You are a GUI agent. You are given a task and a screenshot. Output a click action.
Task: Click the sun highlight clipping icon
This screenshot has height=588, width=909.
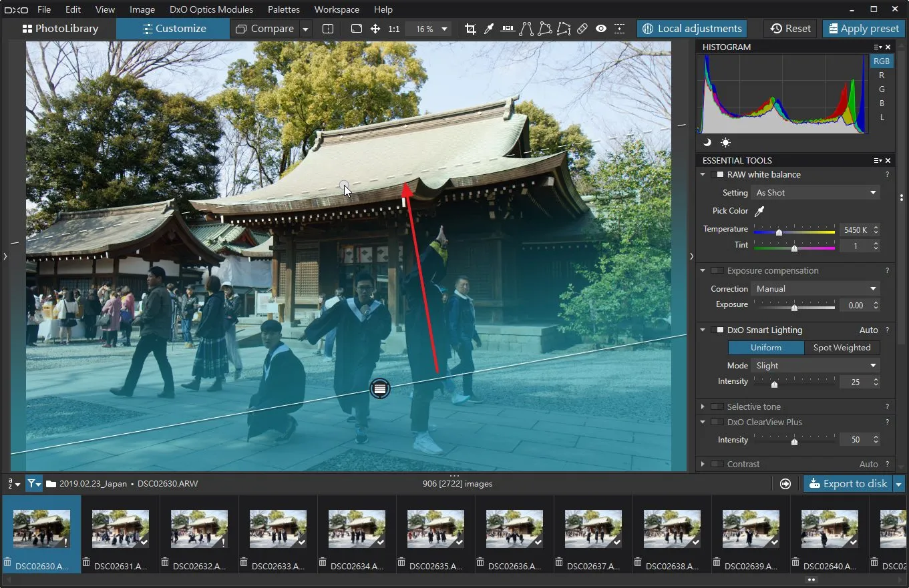pos(725,142)
